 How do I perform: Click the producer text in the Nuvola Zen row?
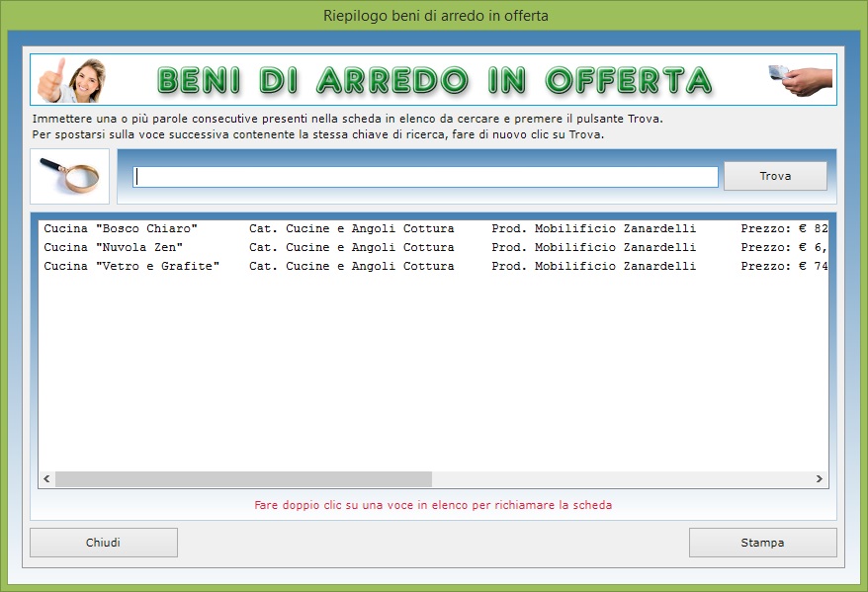(x=593, y=248)
